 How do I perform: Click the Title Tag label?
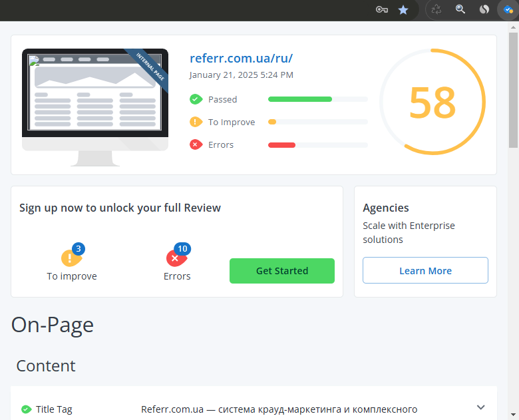pyautogui.click(x=54, y=409)
